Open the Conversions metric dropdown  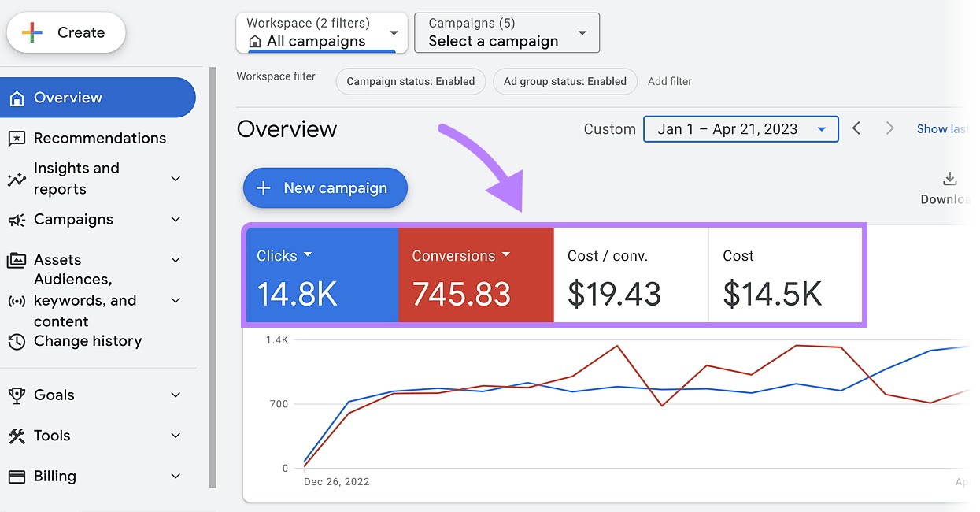pyautogui.click(x=506, y=255)
